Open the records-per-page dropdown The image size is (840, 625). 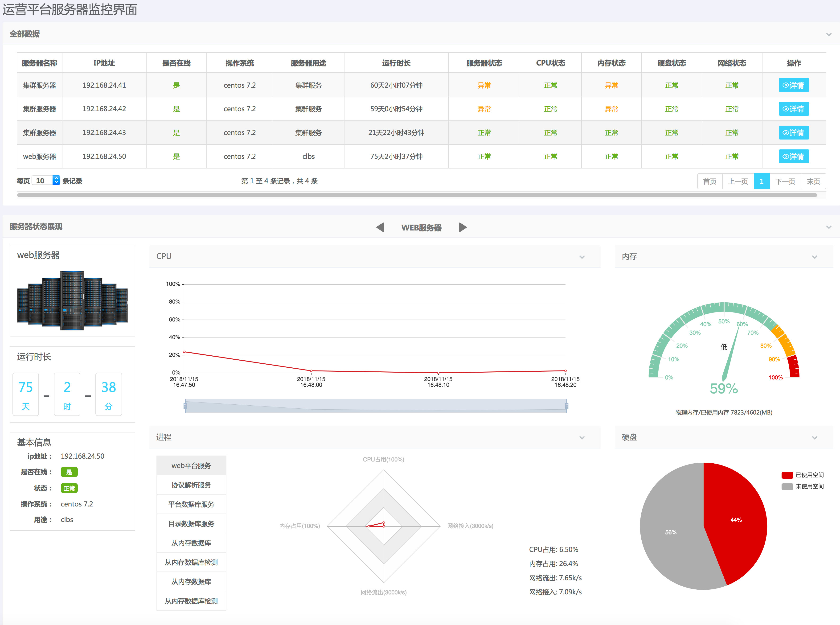coord(46,181)
